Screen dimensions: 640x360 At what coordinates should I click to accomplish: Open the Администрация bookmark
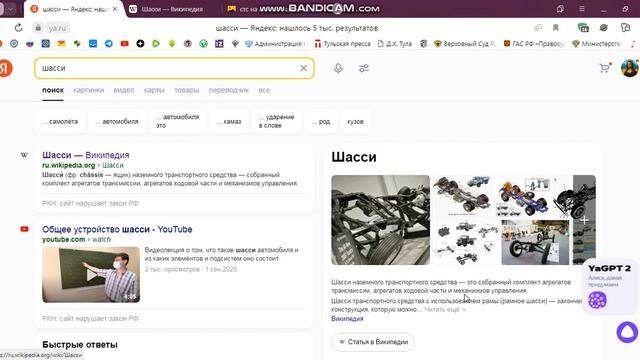tap(276, 43)
